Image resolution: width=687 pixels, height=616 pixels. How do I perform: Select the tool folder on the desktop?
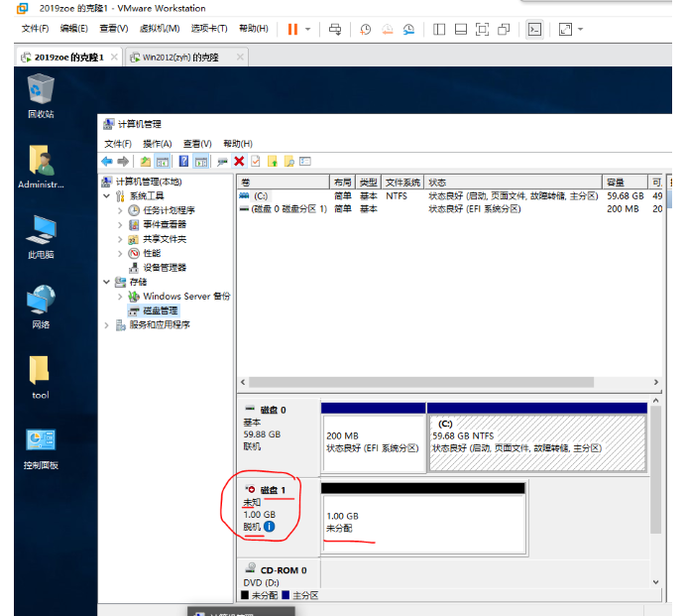click(40, 377)
